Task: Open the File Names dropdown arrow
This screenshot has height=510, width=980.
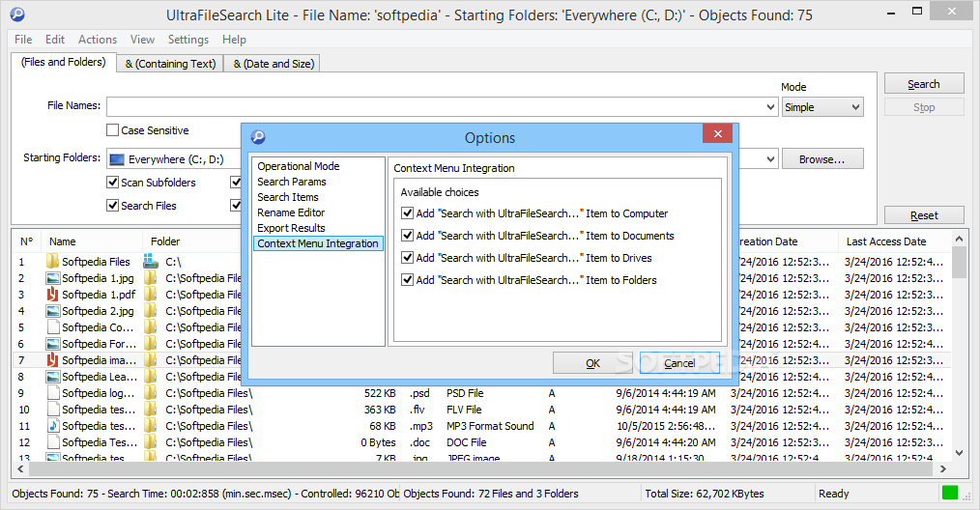Action: point(770,107)
